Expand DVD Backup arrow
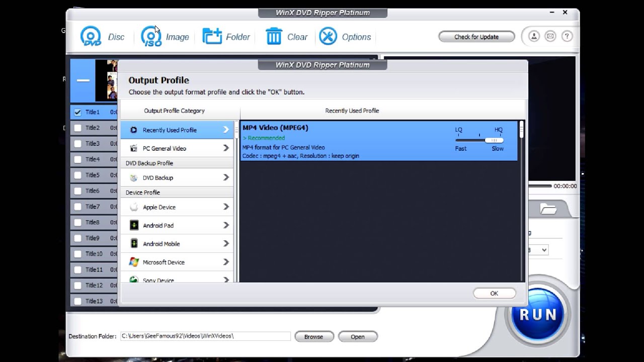This screenshot has height=362, width=644. point(226,177)
